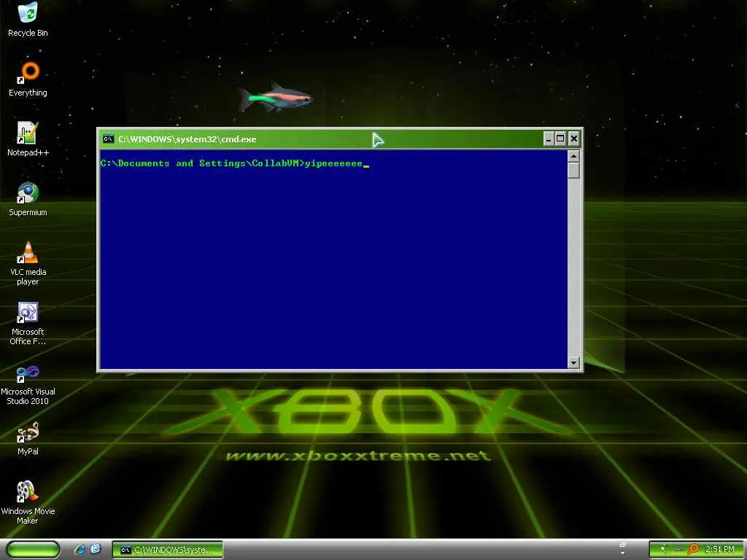Click the cmd scrollbar thumb
Image resolution: width=747 pixels, height=560 pixels.
573,171
